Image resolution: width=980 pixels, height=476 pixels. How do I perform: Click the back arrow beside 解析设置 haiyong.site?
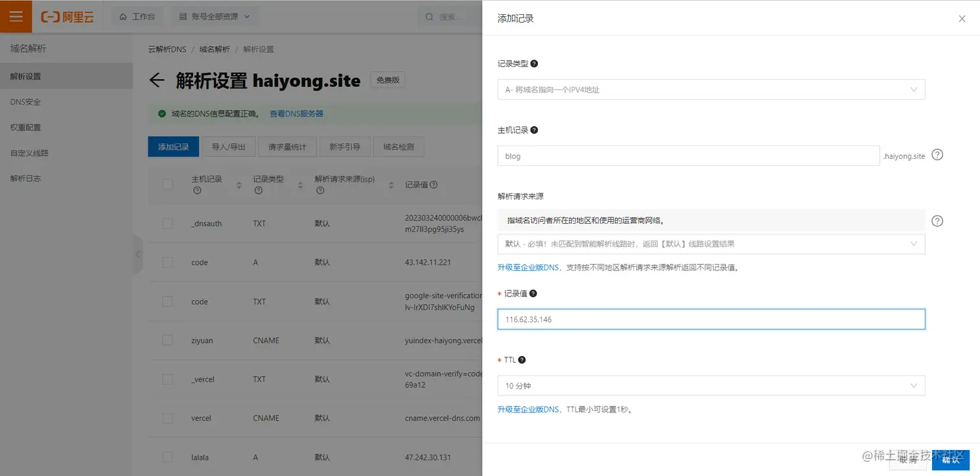click(156, 80)
